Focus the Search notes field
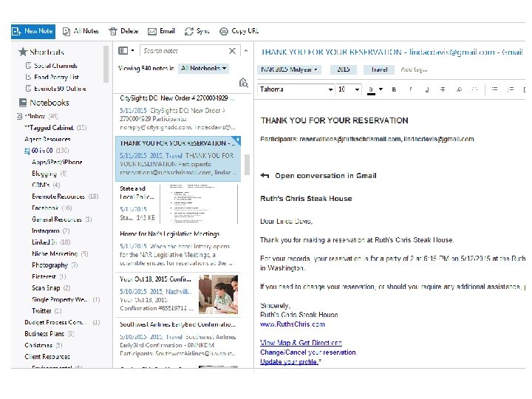 [183, 51]
